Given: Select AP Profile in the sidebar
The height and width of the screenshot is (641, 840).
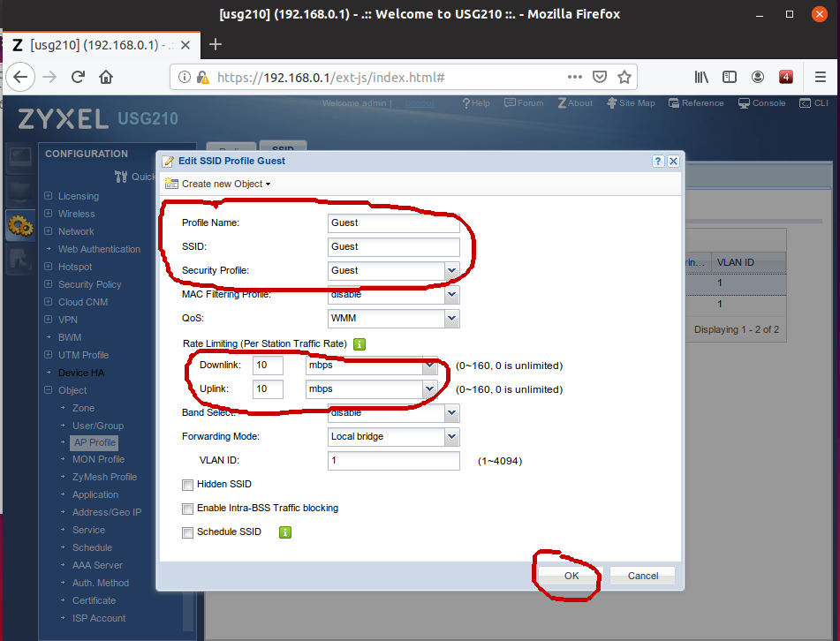Looking at the screenshot, I should pos(95,443).
